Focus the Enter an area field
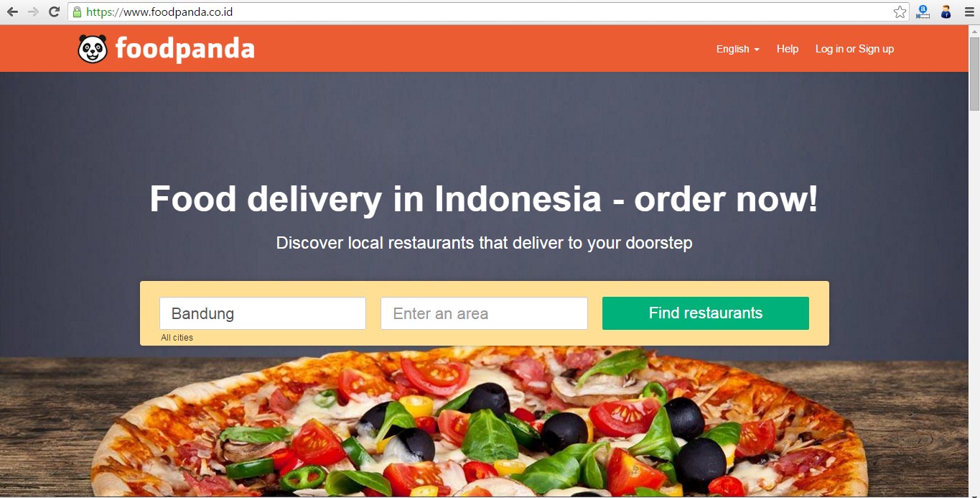980x498 pixels. [x=484, y=313]
